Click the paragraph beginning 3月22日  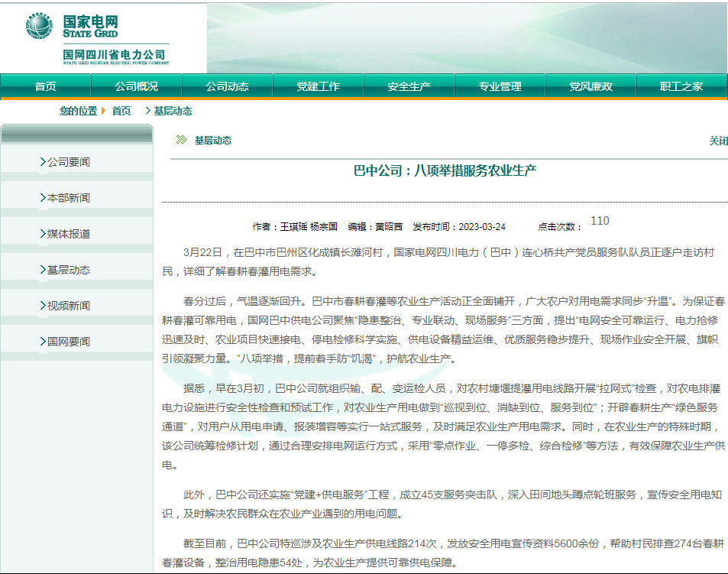(x=438, y=262)
